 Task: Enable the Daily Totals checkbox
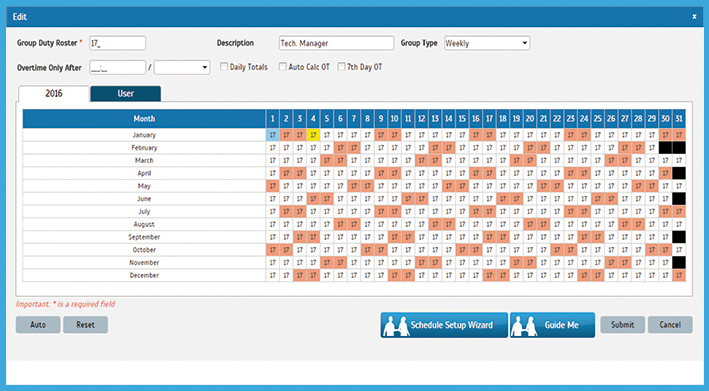pos(224,67)
